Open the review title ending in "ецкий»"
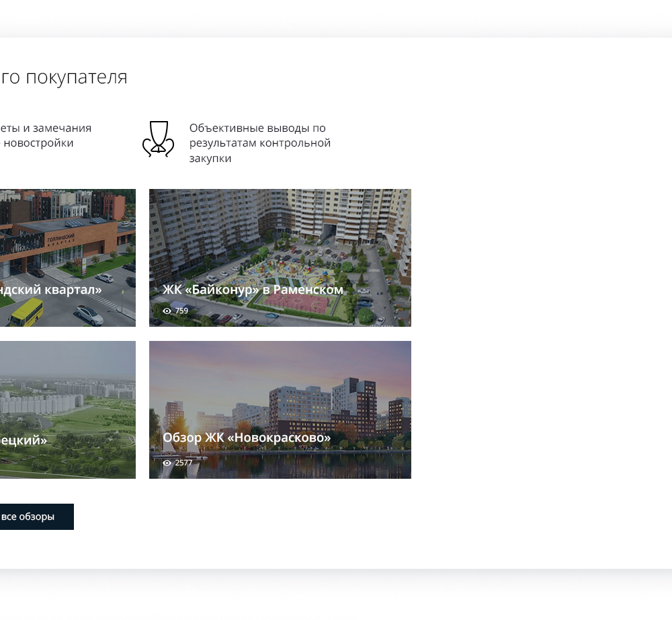The height and width of the screenshot is (620, 672). [x=24, y=440]
